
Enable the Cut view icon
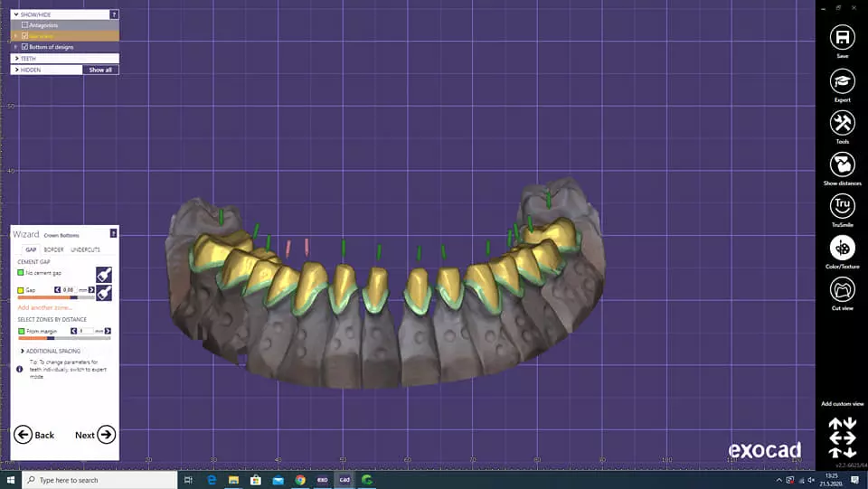[842, 289]
